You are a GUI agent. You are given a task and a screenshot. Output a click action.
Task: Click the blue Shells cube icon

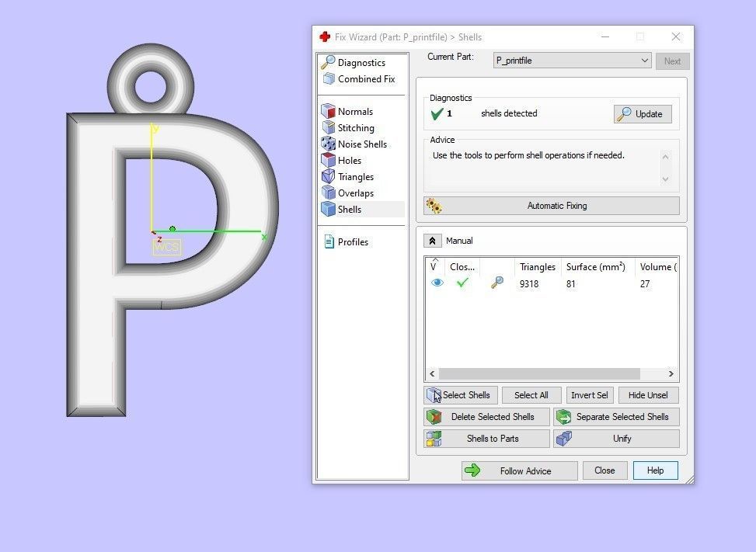coord(329,209)
